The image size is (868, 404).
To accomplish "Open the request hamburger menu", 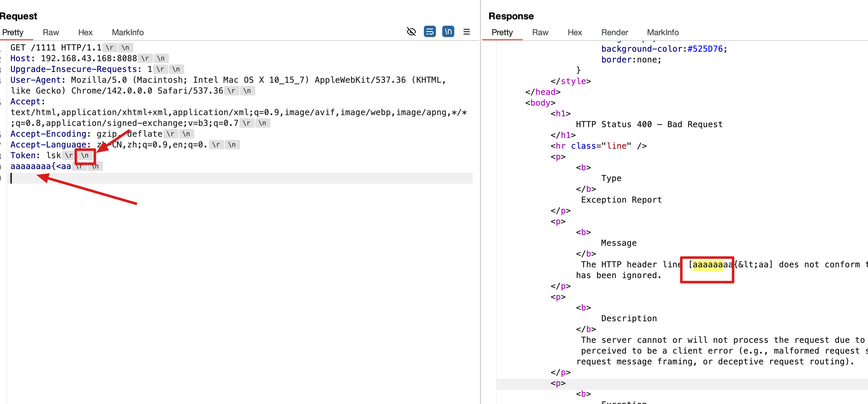I will click(x=466, y=32).
